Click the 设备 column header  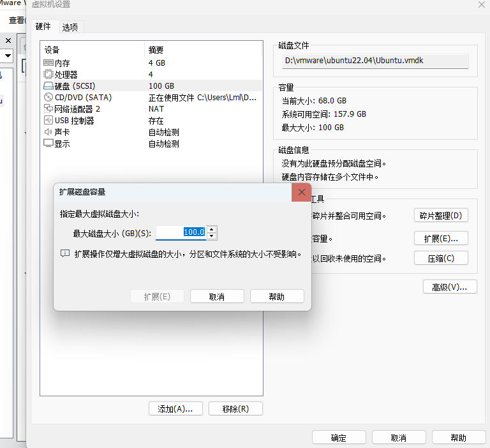tap(52, 50)
